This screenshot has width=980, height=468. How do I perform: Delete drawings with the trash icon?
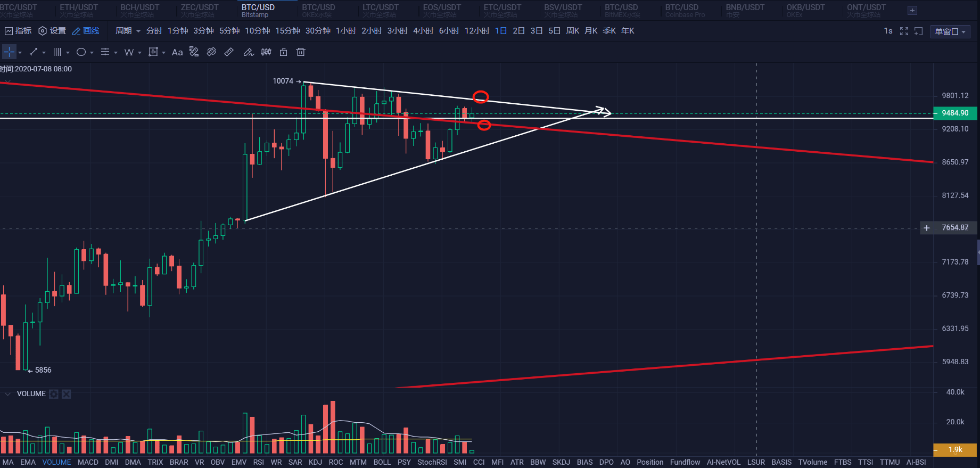(301, 52)
